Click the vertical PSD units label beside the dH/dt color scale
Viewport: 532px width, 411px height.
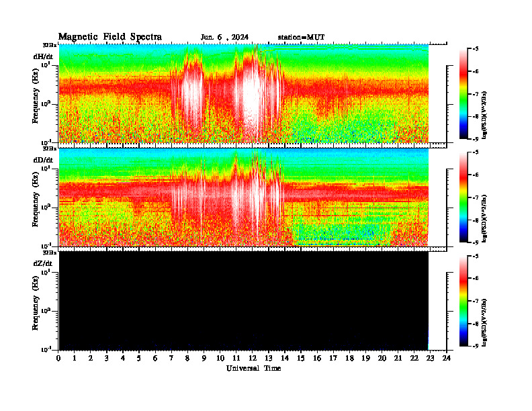(484, 115)
